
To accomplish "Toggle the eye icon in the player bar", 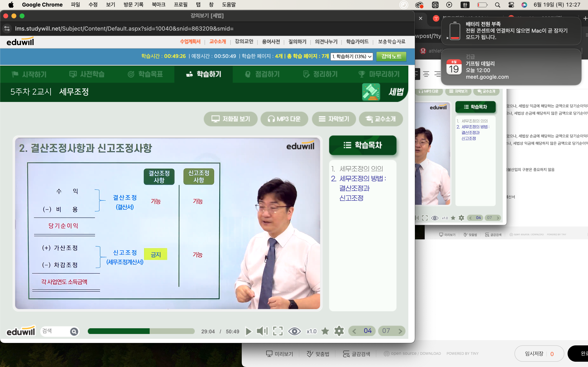I will click(294, 331).
